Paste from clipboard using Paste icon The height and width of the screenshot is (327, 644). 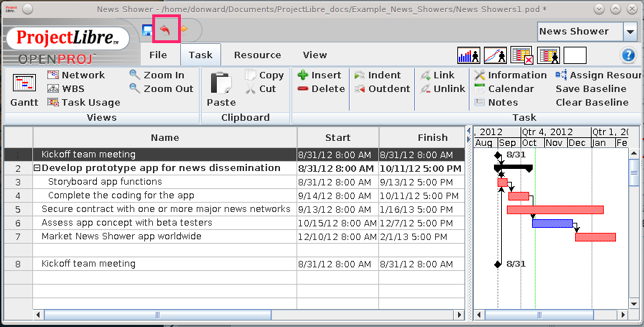(221, 90)
